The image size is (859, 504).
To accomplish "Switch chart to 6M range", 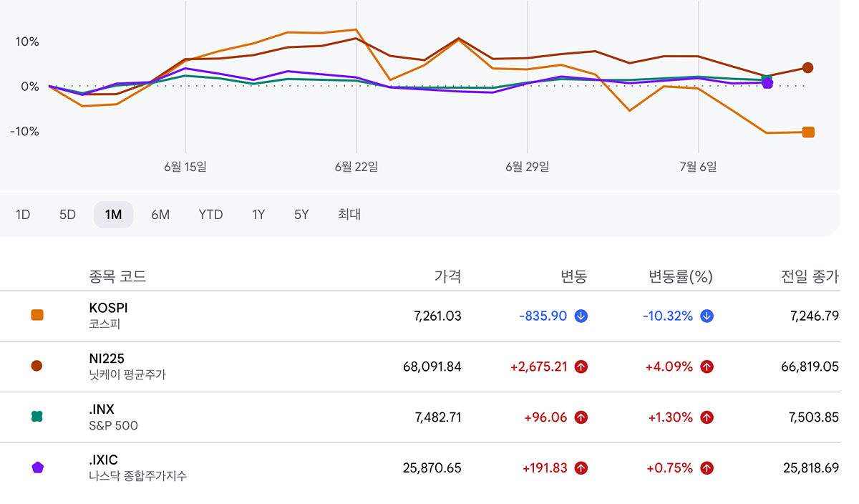I will [x=160, y=215].
